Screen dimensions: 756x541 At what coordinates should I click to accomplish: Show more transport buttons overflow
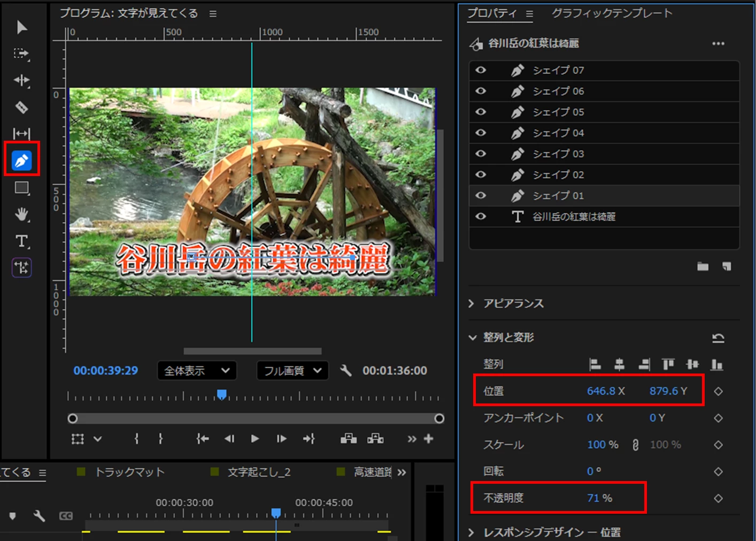pyautogui.click(x=411, y=439)
